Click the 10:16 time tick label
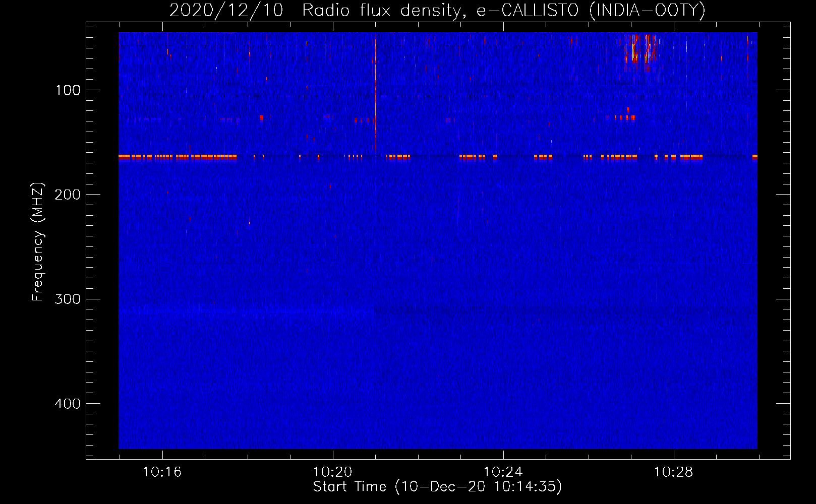The height and width of the screenshot is (504, 816). pyautogui.click(x=162, y=472)
